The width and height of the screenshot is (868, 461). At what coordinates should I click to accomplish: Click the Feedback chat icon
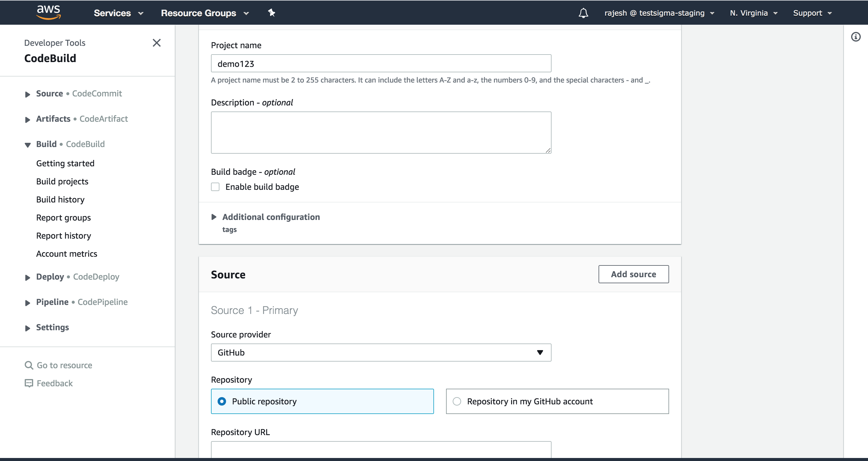point(29,383)
